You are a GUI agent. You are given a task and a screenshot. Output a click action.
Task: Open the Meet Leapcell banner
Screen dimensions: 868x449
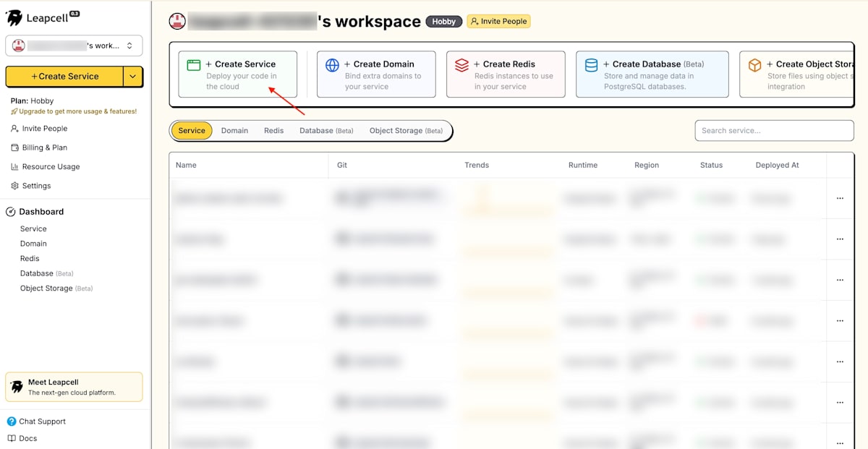(x=74, y=387)
